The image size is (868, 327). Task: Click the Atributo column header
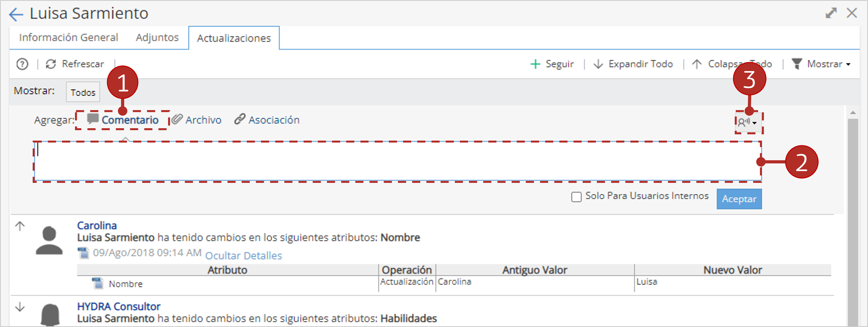tap(228, 270)
